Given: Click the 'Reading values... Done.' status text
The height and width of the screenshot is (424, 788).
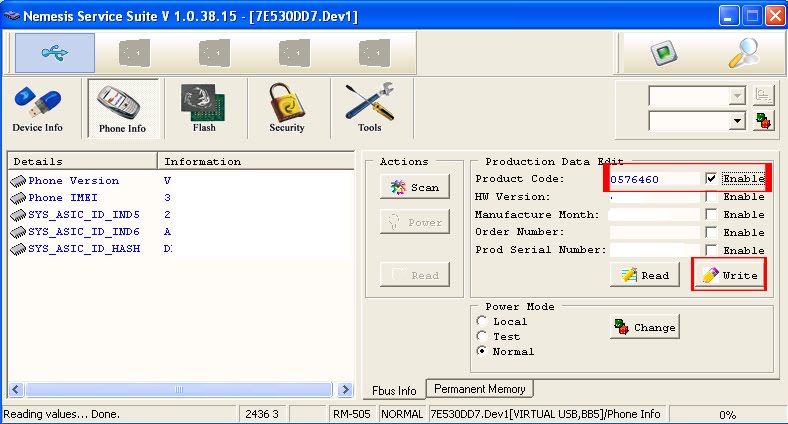Looking at the screenshot, I should click(62, 414).
